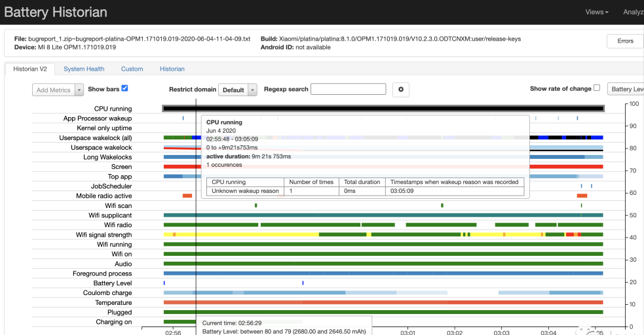Click the settings gear icon

pyautogui.click(x=401, y=90)
